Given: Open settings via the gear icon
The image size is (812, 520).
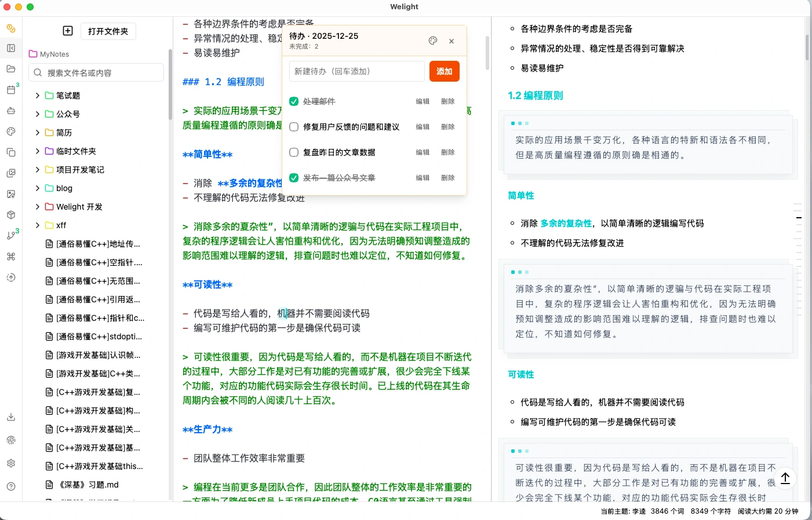Looking at the screenshot, I should 11,463.
